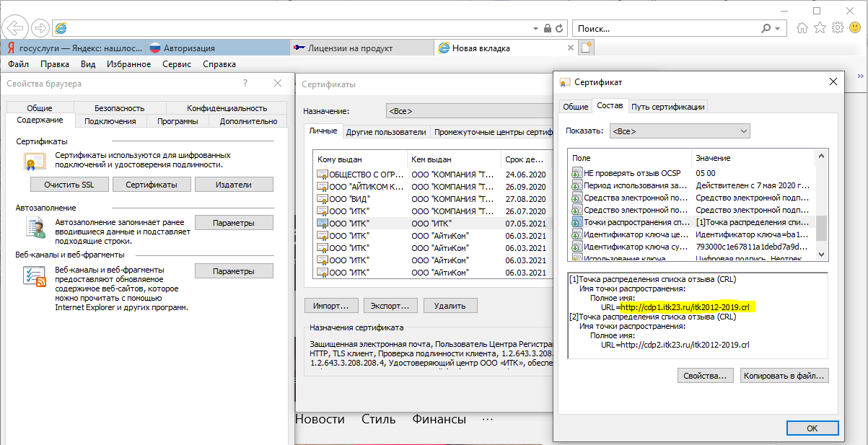This screenshot has height=445, width=868.
Task: Click the security lock icon in address bar
Action: click(548, 28)
